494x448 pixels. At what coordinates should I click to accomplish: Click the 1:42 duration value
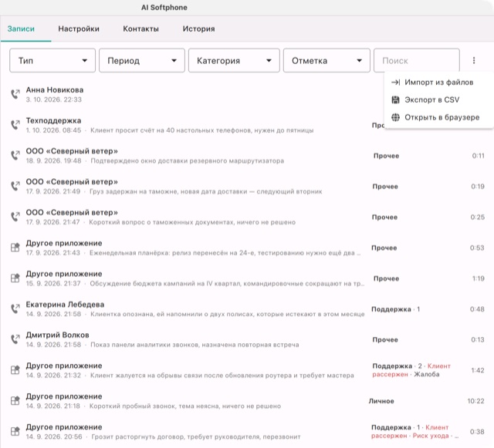[478, 370]
